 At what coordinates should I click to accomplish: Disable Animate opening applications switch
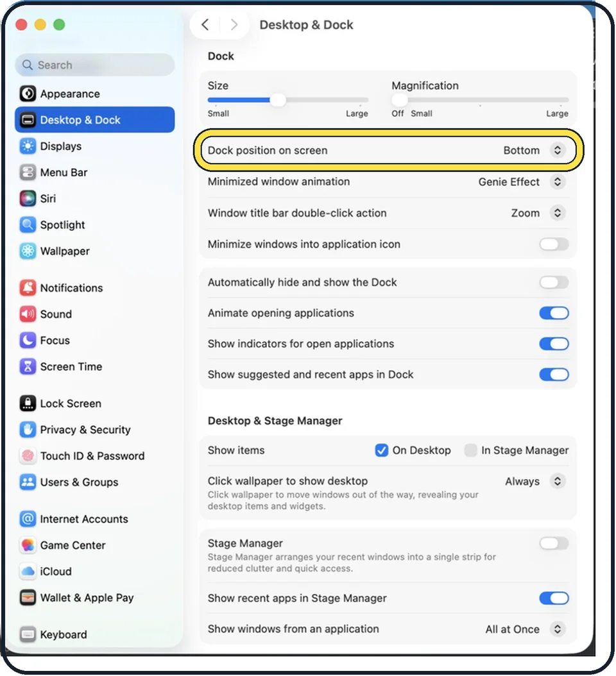554,313
